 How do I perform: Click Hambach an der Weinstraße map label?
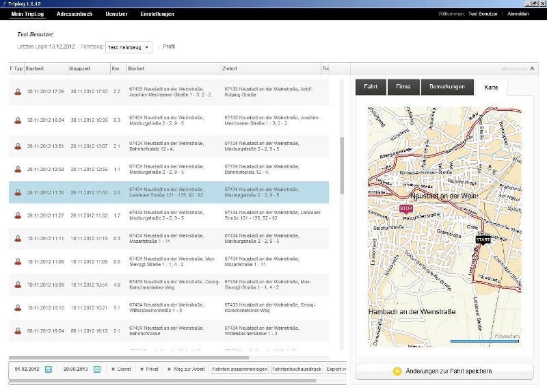coord(412,312)
